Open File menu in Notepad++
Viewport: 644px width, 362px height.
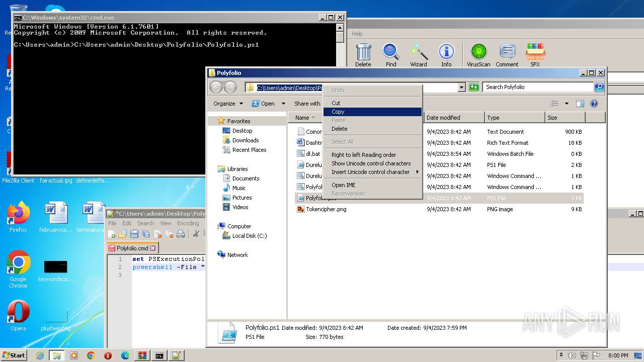click(112, 223)
